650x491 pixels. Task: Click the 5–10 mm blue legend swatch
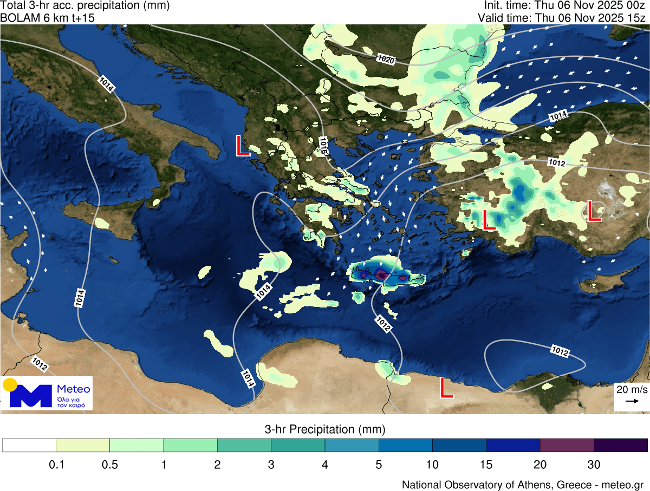[x=405, y=445]
